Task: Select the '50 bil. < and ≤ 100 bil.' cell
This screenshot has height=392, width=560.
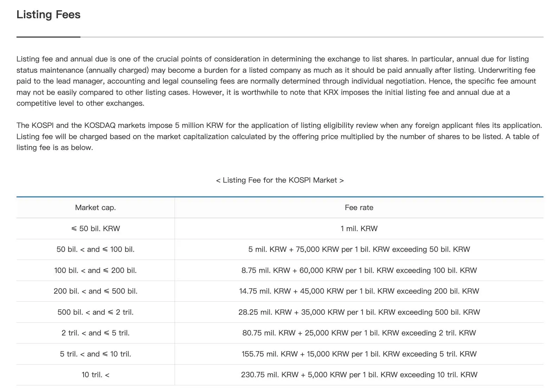Action: pyautogui.click(x=96, y=249)
